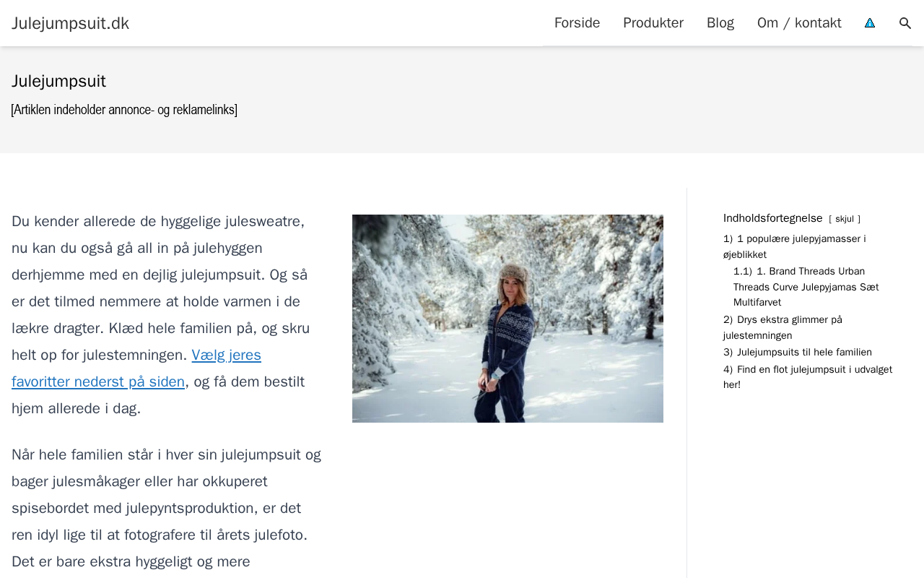Collapse table of contents via 'skjul'
Viewport: 924px width, 578px height.
coord(844,219)
